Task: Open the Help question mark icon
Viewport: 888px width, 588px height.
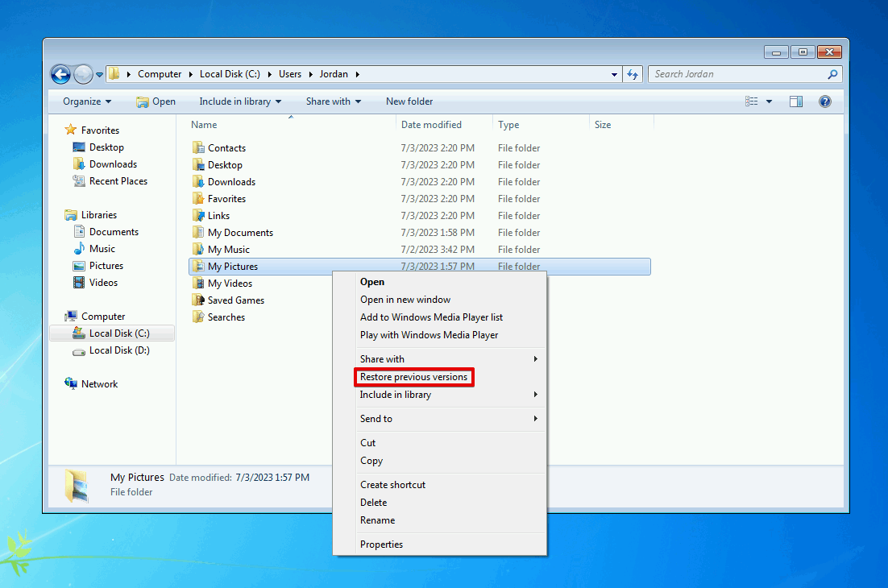Action: click(824, 101)
